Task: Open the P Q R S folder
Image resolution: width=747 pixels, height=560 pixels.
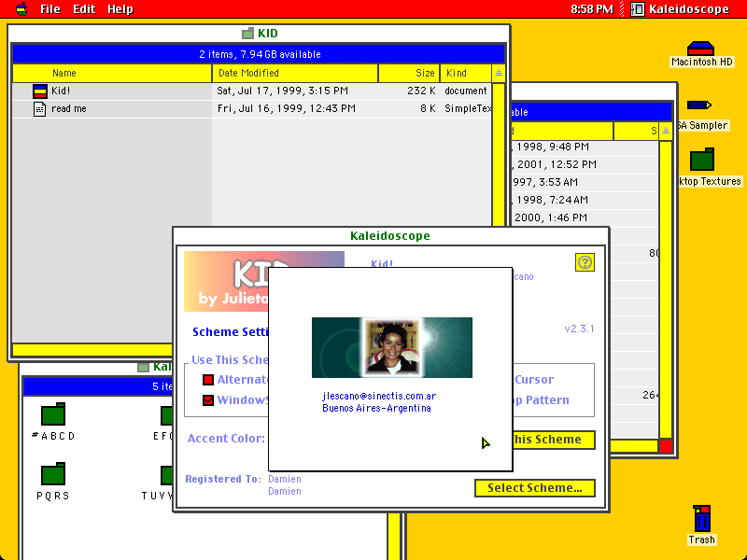Action: pos(53,474)
